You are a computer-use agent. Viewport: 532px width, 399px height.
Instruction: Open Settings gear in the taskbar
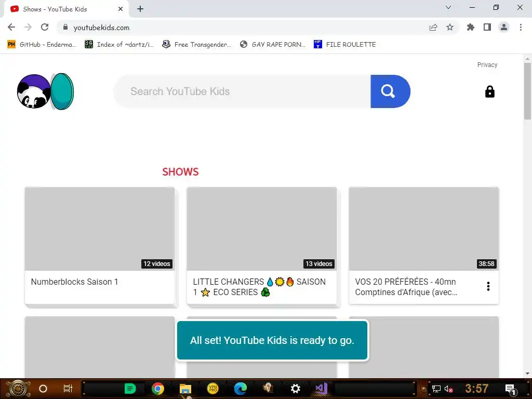pos(296,389)
